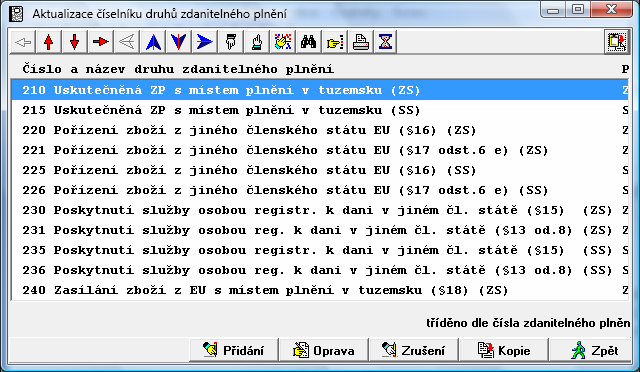The image size is (640, 372).
Task: Select row 215 Uskutečněná ZP (SS)
Action: (x=320, y=110)
